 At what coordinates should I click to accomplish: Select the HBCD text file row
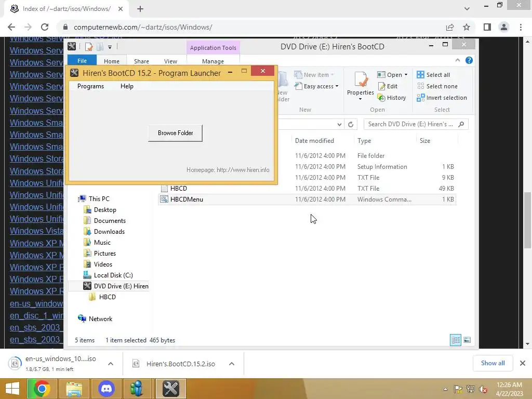(x=307, y=188)
